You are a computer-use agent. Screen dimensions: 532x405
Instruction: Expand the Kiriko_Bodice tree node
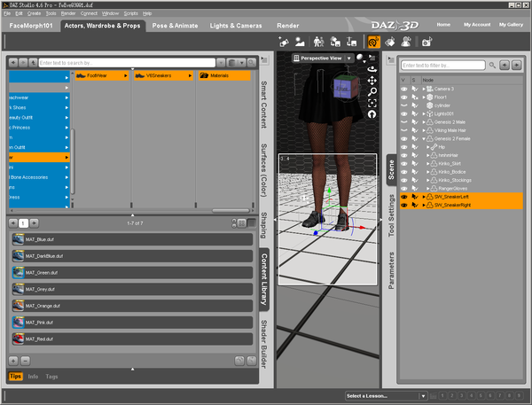(x=428, y=172)
